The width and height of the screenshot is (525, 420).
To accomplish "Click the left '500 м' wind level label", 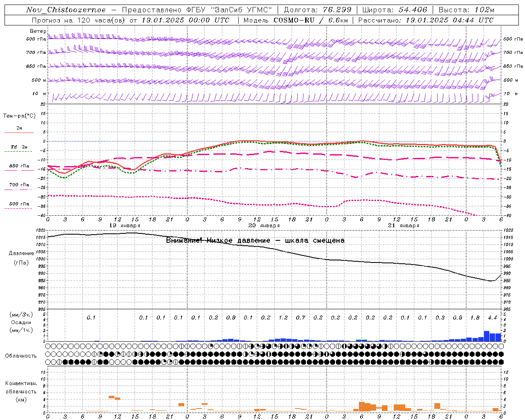I will (39, 80).
